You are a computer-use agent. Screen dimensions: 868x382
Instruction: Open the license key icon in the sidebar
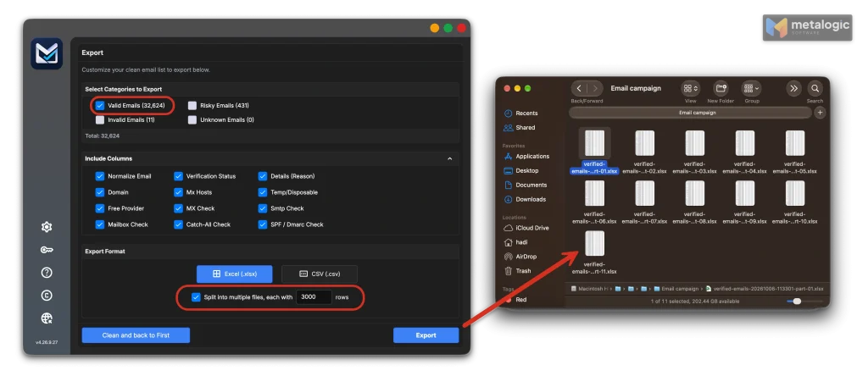pos(47,250)
